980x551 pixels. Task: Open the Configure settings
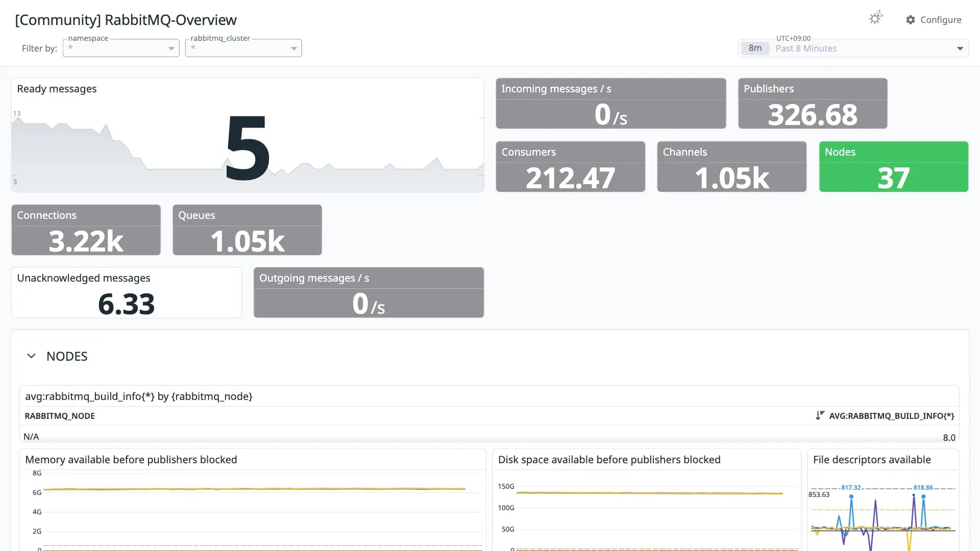tap(934, 20)
